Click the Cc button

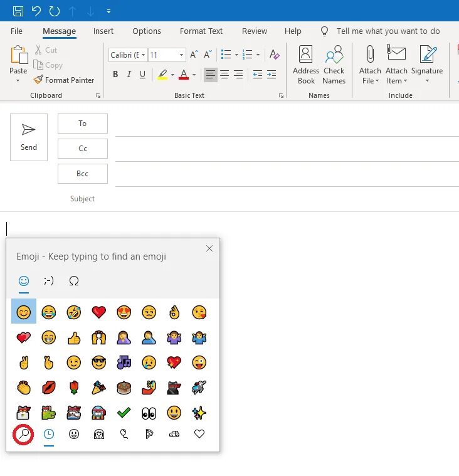(83, 149)
